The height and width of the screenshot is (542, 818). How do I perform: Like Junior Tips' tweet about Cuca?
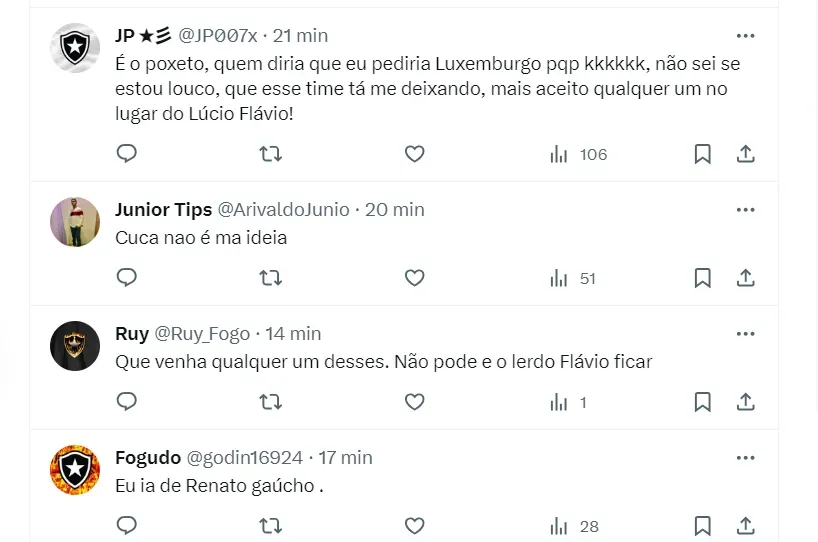(414, 278)
